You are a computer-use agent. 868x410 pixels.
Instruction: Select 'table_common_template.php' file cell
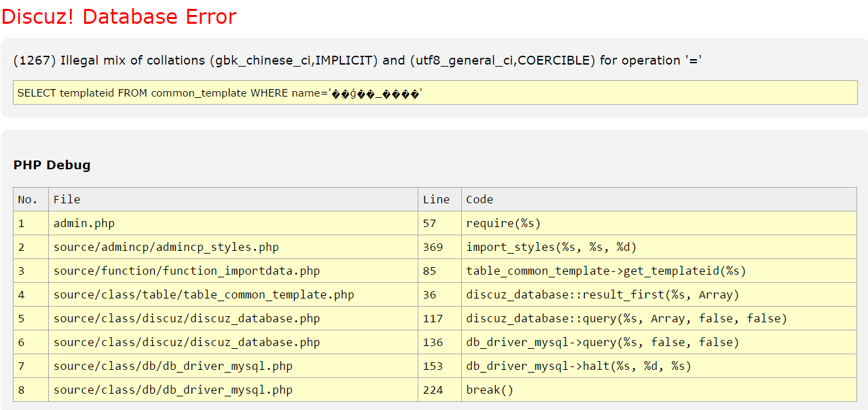(233, 294)
